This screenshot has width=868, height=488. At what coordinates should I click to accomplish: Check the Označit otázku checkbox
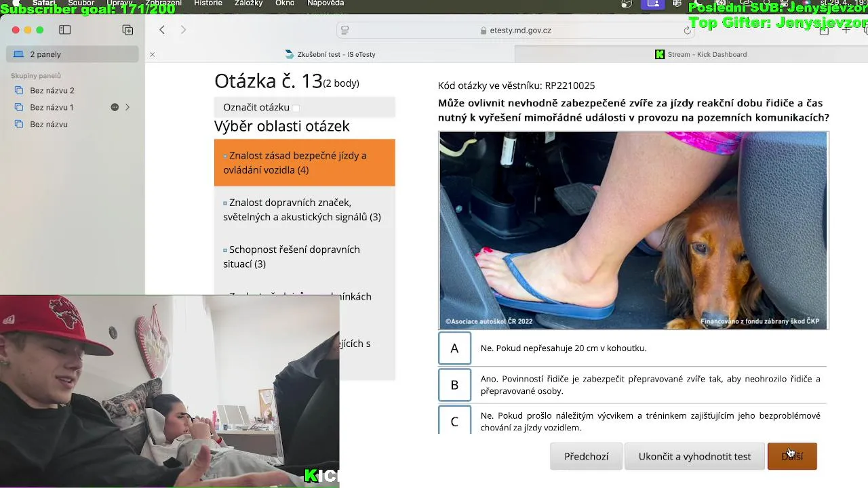pyautogui.click(x=296, y=108)
